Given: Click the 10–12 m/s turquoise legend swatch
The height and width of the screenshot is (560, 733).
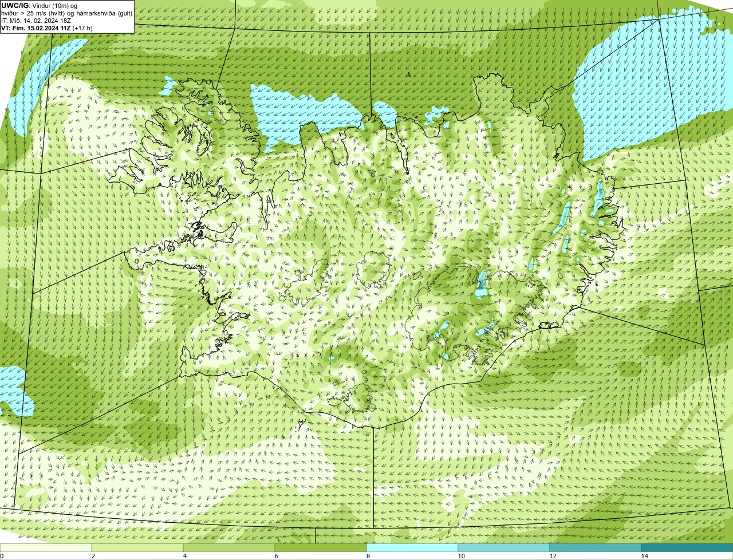Looking at the screenshot, I should pyautogui.click(x=504, y=548).
